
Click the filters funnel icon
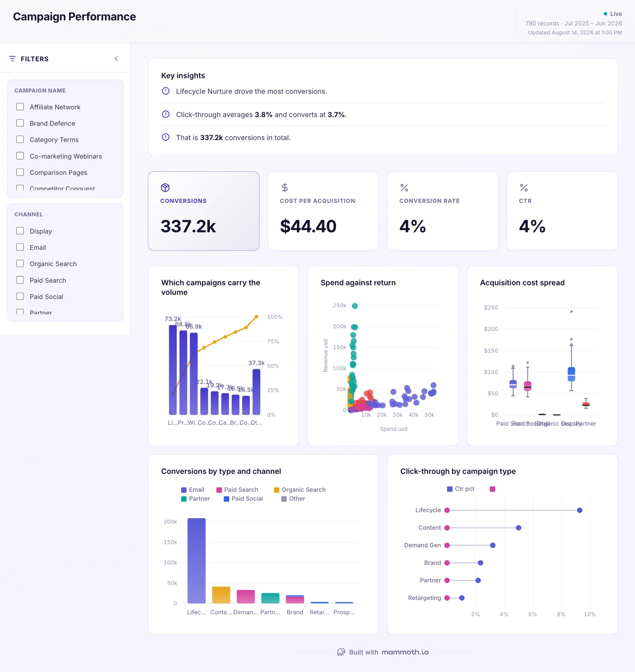(x=12, y=59)
